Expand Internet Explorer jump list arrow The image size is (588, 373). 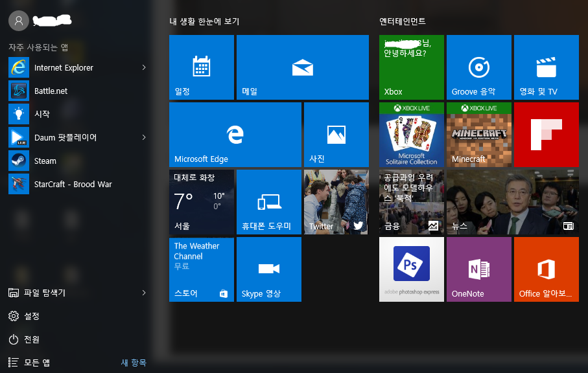coord(144,68)
